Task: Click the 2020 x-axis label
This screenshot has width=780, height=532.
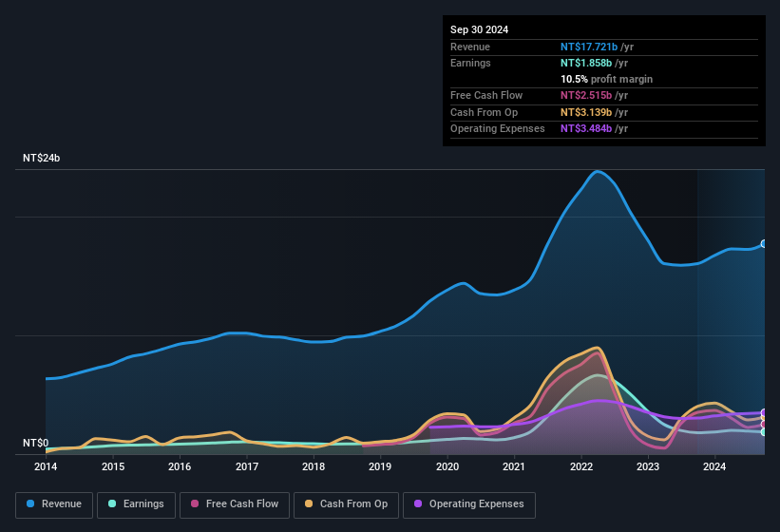Action: [447, 466]
